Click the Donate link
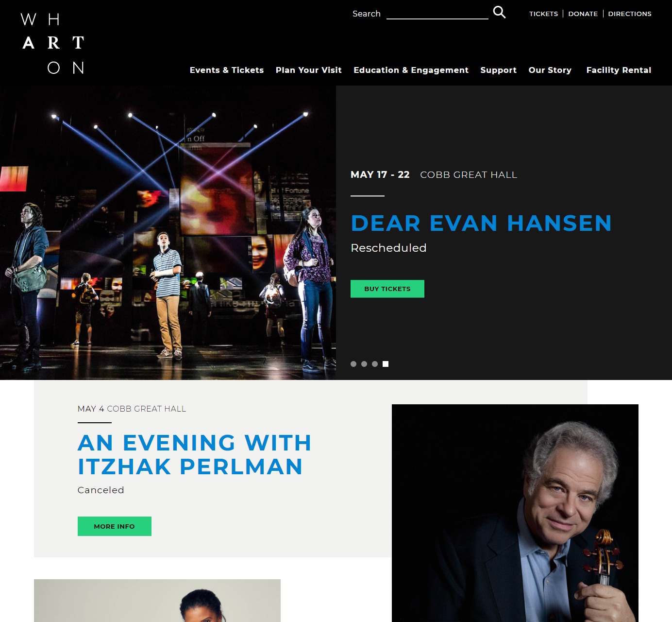672x622 pixels. pos(583,14)
